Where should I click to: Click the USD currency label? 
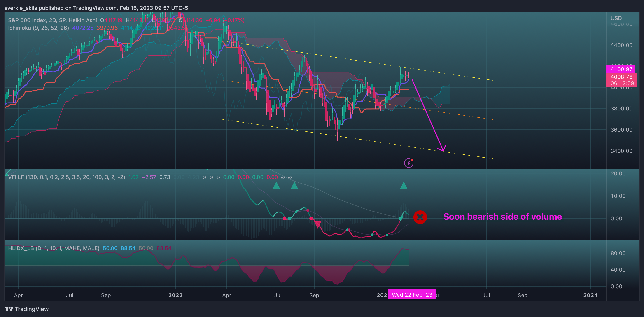pos(616,18)
